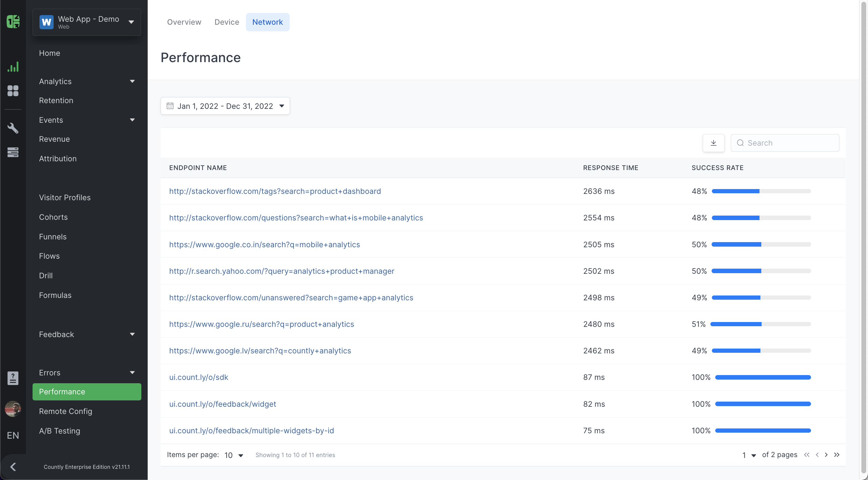Switch to the Overview tab
868x480 pixels.
tap(184, 22)
